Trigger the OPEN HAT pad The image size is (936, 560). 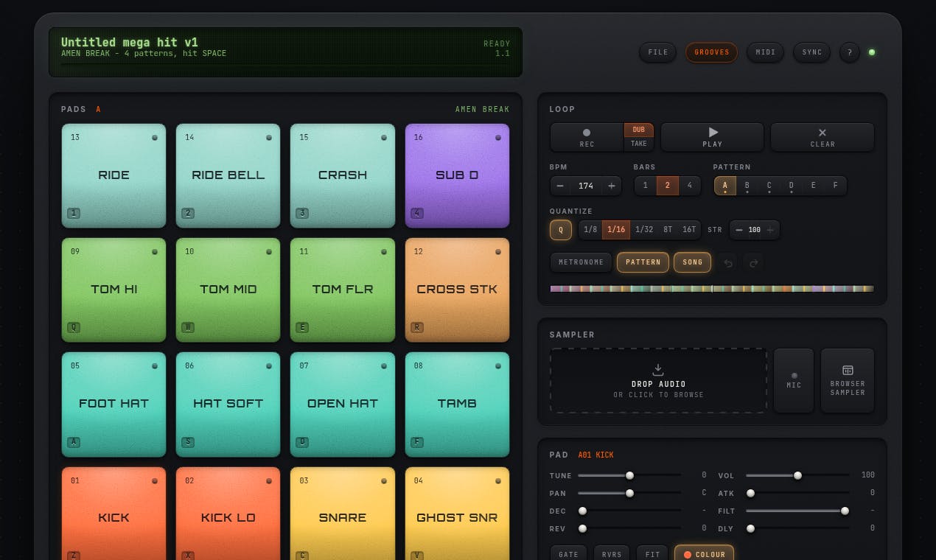pyautogui.click(x=343, y=404)
